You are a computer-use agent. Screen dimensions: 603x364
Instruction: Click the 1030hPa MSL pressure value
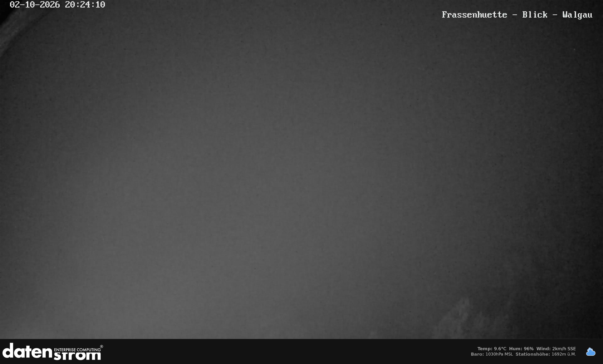[499, 354]
